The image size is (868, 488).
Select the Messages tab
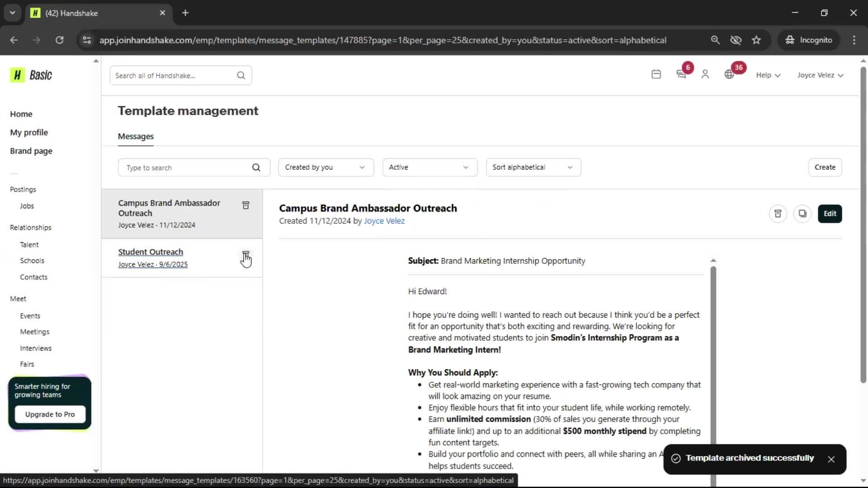point(136,136)
